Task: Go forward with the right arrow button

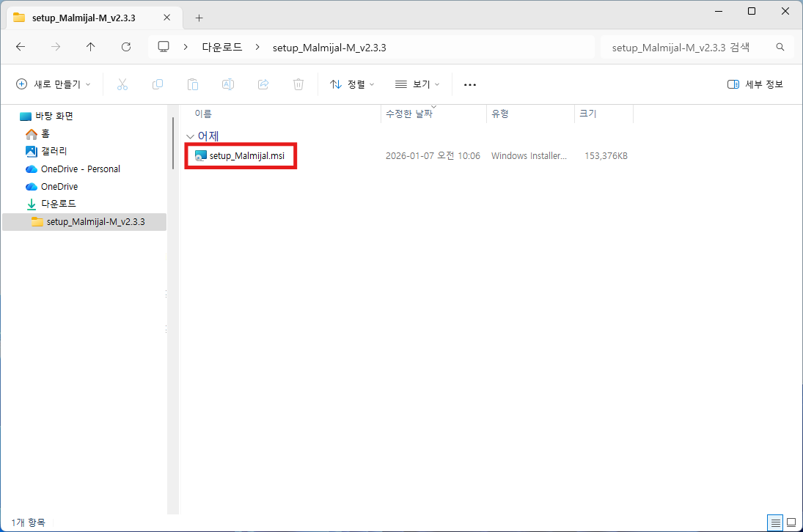Action: tap(56, 47)
